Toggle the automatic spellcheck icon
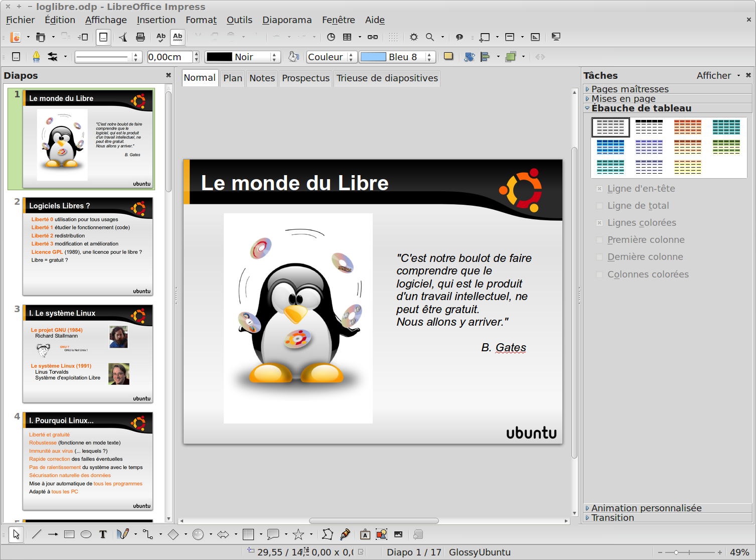 tap(178, 37)
